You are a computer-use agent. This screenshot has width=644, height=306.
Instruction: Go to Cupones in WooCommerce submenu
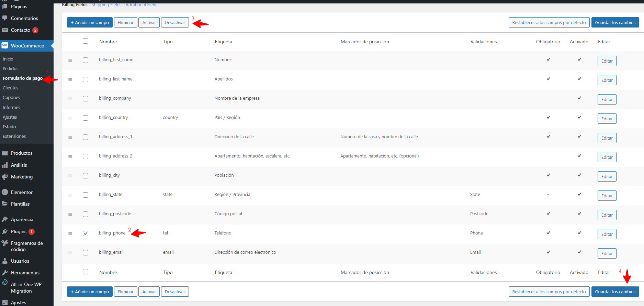11,97
